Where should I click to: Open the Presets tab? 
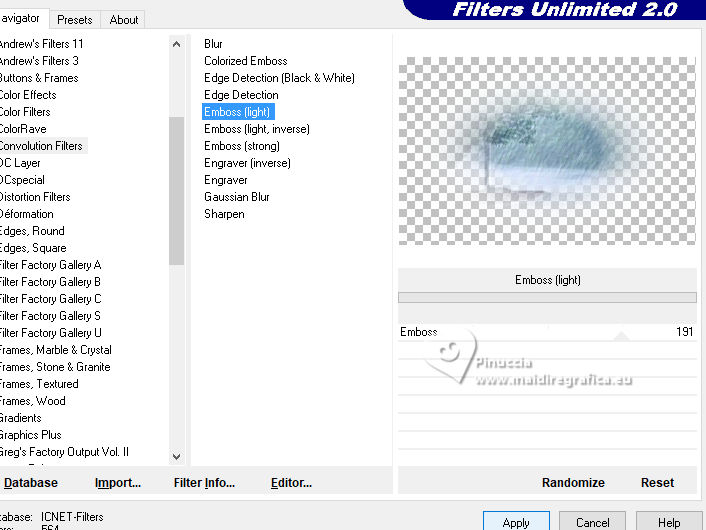coord(75,20)
